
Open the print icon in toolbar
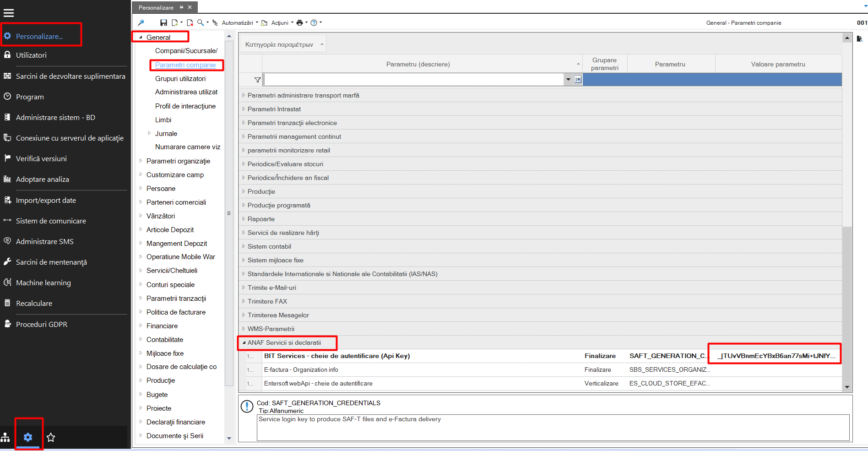pos(299,22)
